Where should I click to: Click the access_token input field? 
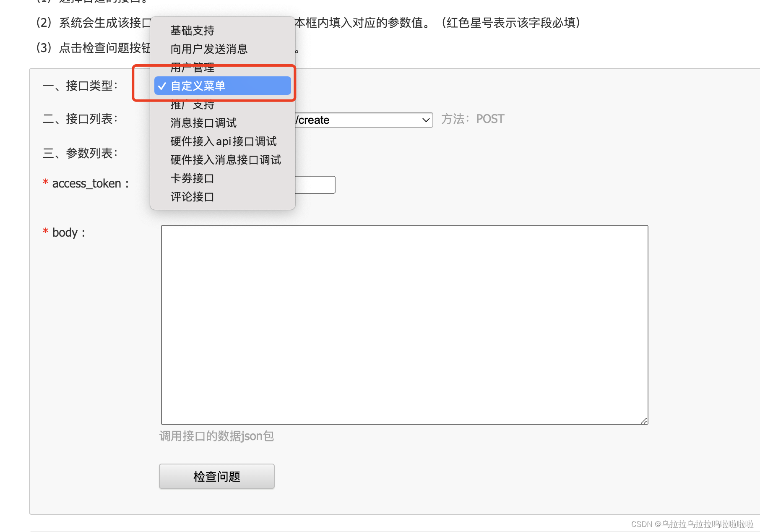click(x=315, y=185)
